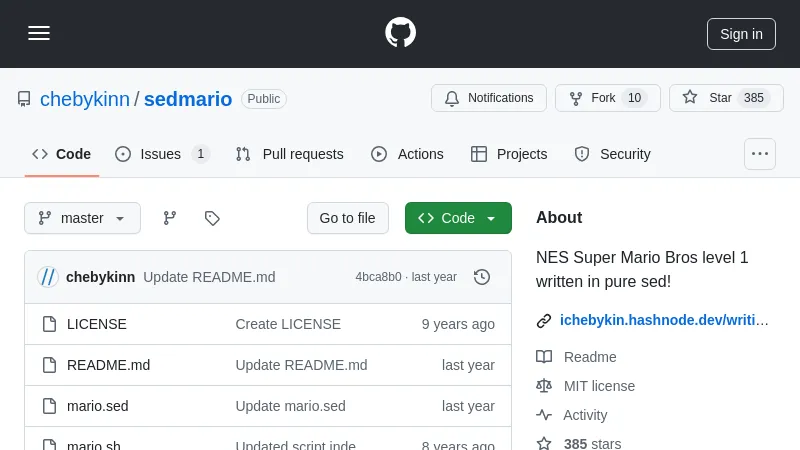Open commit history clock icon
The width and height of the screenshot is (800, 450).
click(482, 277)
